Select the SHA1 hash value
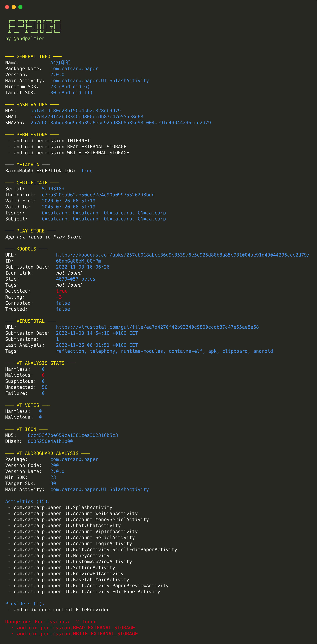The height and width of the screenshot is (644, 317). [x=87, y=117]
